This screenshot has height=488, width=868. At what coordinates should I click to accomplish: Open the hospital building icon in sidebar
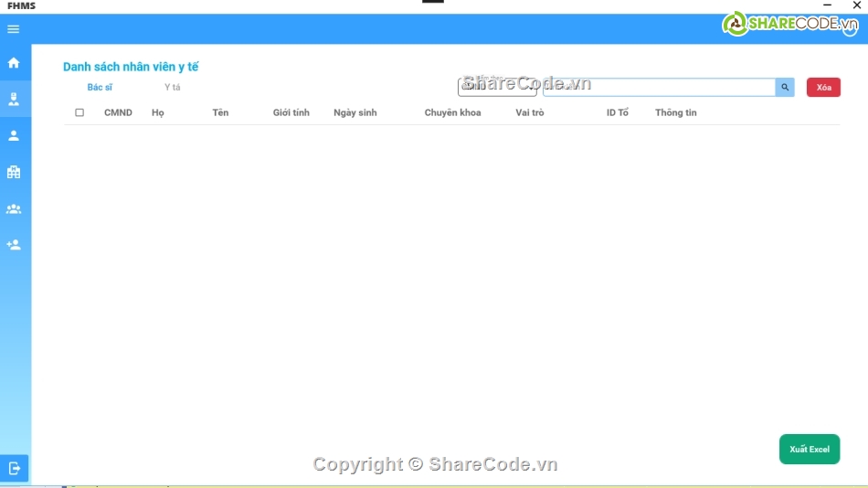(14, 172)
